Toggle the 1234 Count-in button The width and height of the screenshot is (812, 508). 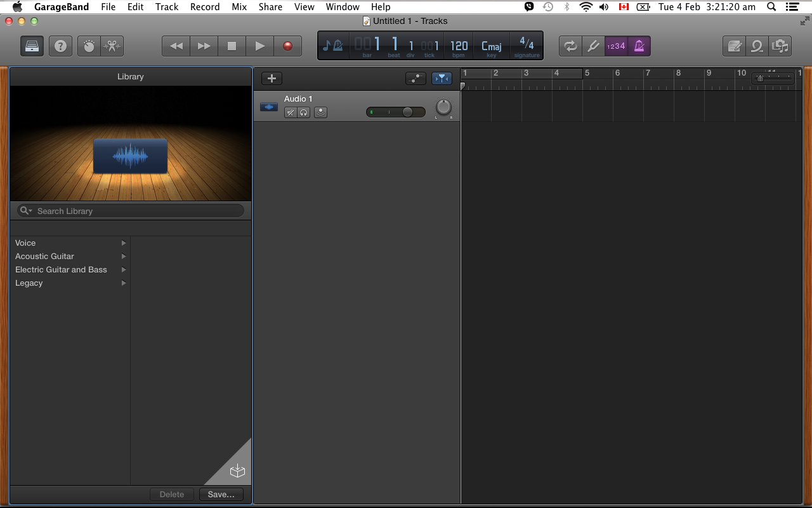[616, 46]
